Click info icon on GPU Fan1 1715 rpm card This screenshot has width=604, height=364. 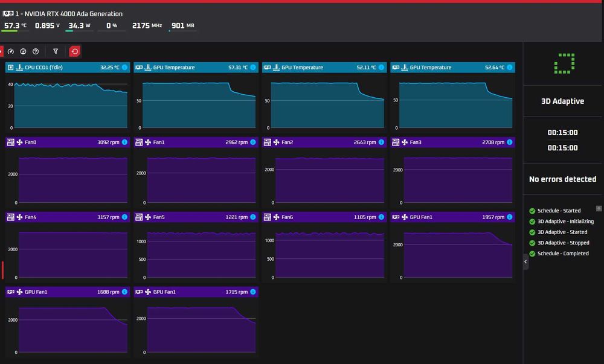(252, 292)
